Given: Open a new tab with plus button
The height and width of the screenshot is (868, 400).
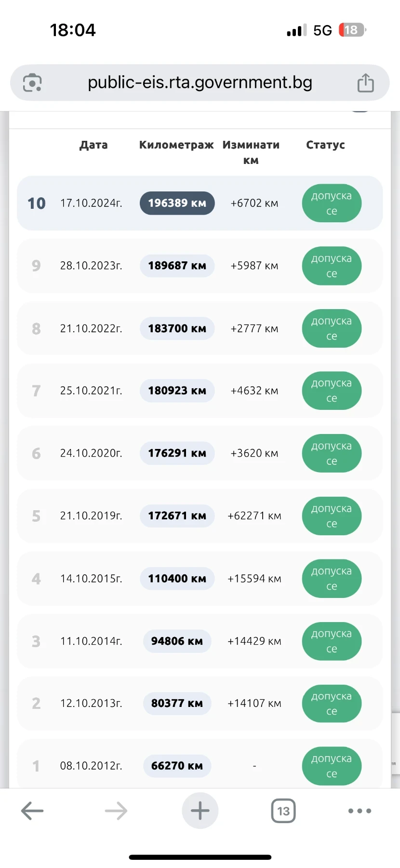Looking at the screenshot, I should (x=200, y=811).
